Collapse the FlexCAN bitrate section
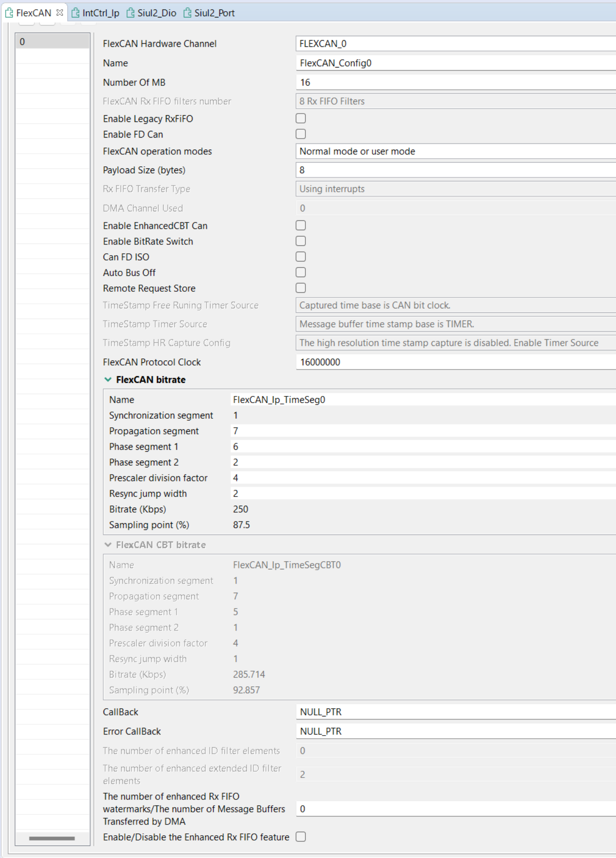Screen dimensions: 616x858 pos(108,379)
